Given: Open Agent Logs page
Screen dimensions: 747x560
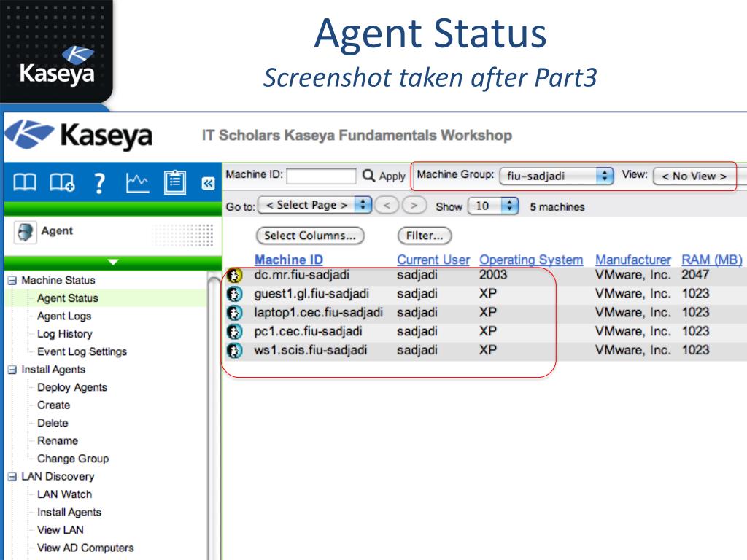Looking at the screenshot, I should click(x=64, y=316).
